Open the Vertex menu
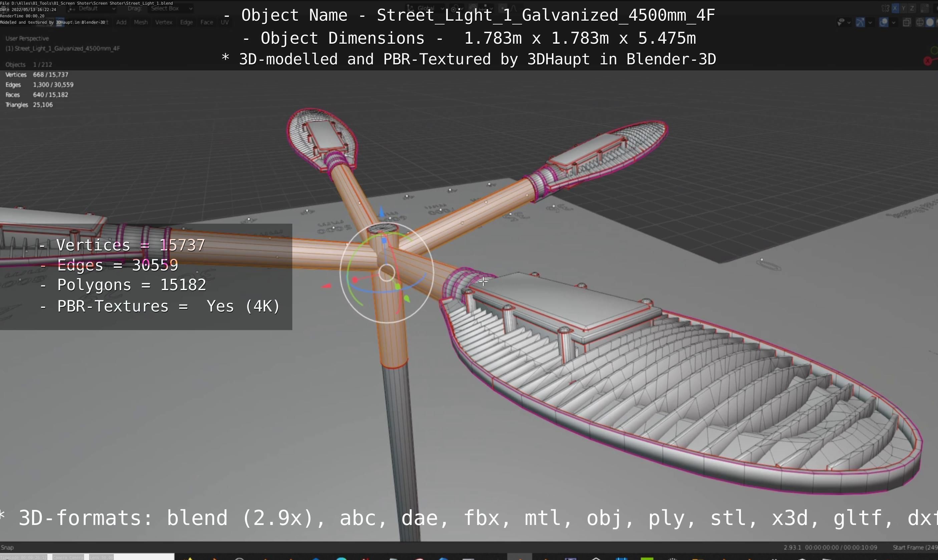Viewport: 938px width, 560px height. [x=164, y=22]
